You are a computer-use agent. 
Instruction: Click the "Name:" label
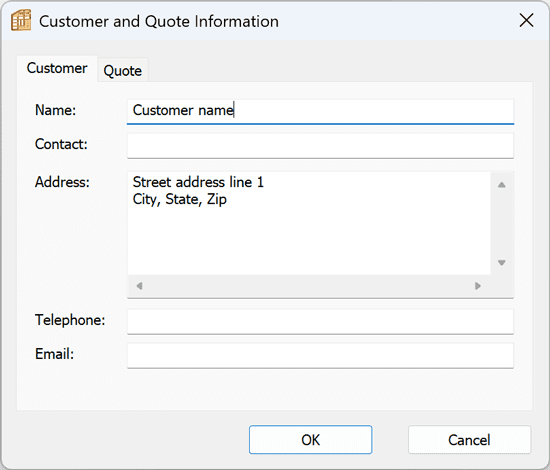[x=55, y=110]
